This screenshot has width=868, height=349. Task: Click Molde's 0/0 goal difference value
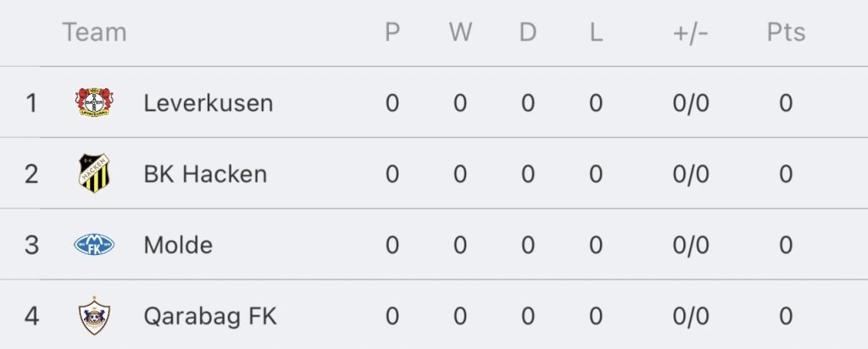pyautogui.click(x=691, y=246)
